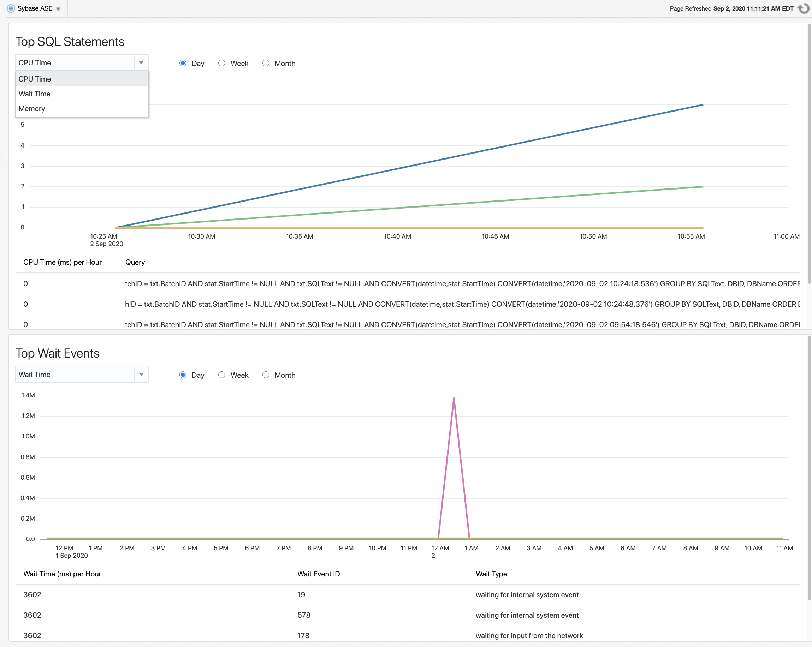812x647 pixels.
Task: Click the CPU Time dropdown arrow
Action: coord(141,62)
